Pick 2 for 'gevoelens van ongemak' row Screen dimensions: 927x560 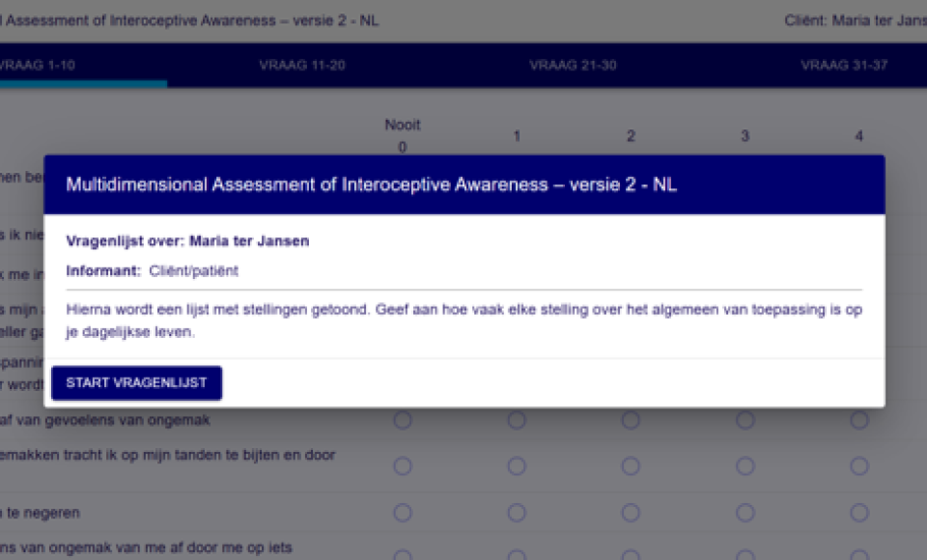(x=631, y=420)
